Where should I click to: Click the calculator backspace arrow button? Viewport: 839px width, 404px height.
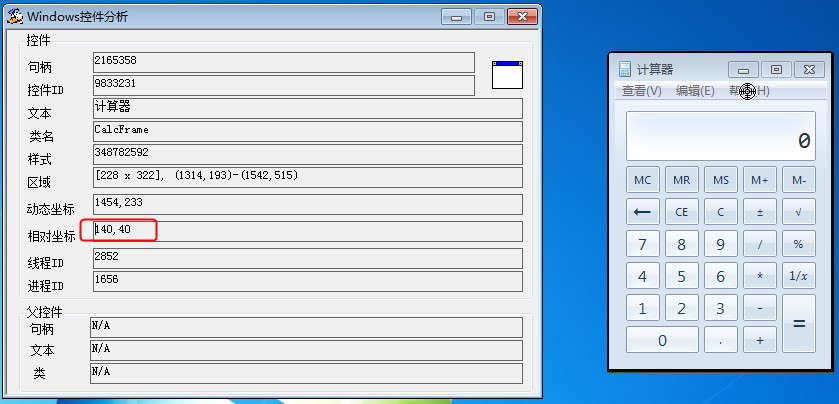643,212
